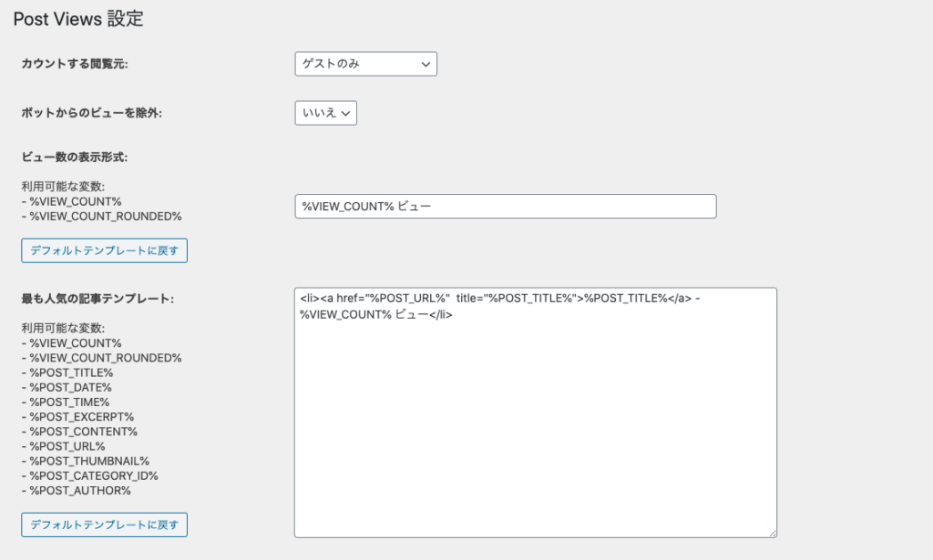Viewport: 933px width, 560px height.
Task: Click the 最も人気の記事テンプレート section label
Action: [x=97, y=298]
